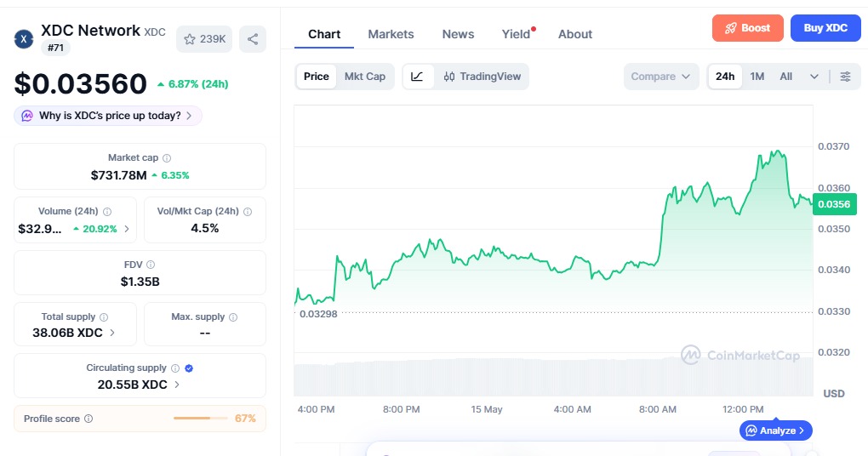This screenshot has width=868, height=456.
Task: Click the $731.78M market cap value
Action: 119,175
